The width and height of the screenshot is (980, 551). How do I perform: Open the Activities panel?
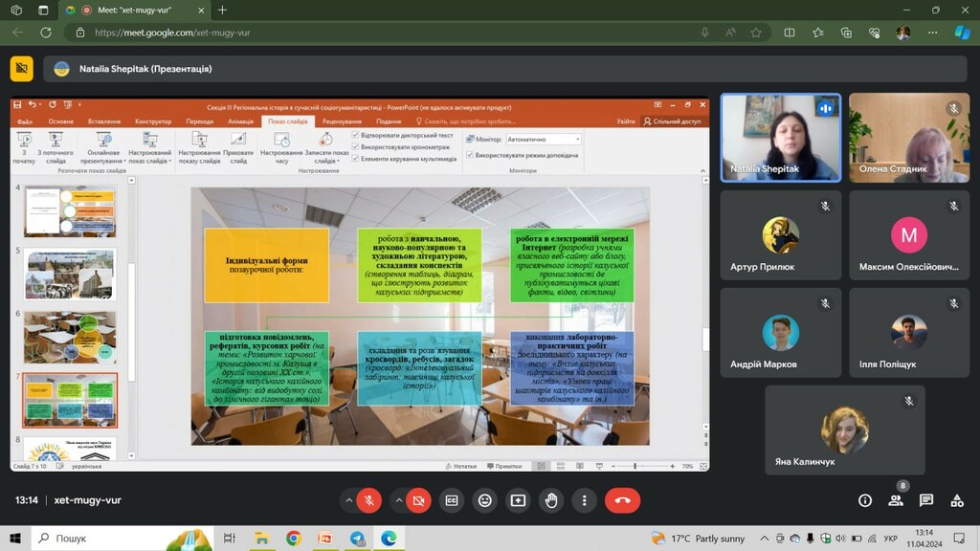click(956, 500)
